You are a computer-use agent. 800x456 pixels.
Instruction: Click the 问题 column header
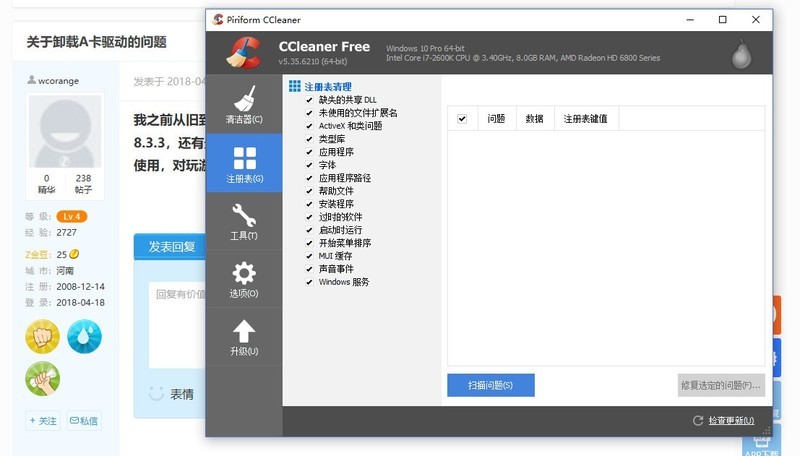[497, 119]
